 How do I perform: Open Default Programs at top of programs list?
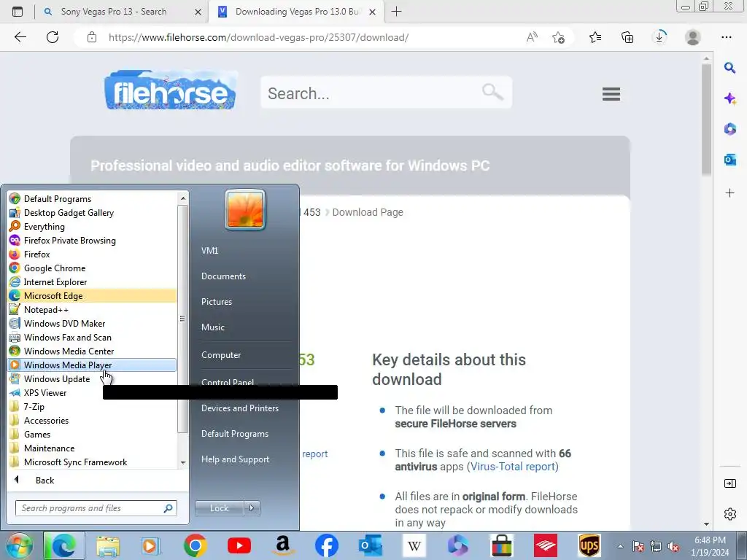pos(92,199)
